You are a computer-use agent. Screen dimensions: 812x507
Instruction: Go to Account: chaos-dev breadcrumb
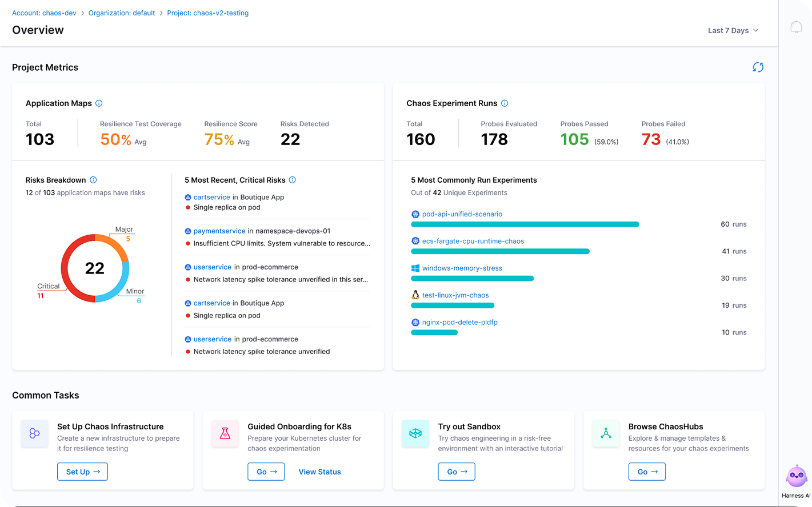tap(44, 13)
